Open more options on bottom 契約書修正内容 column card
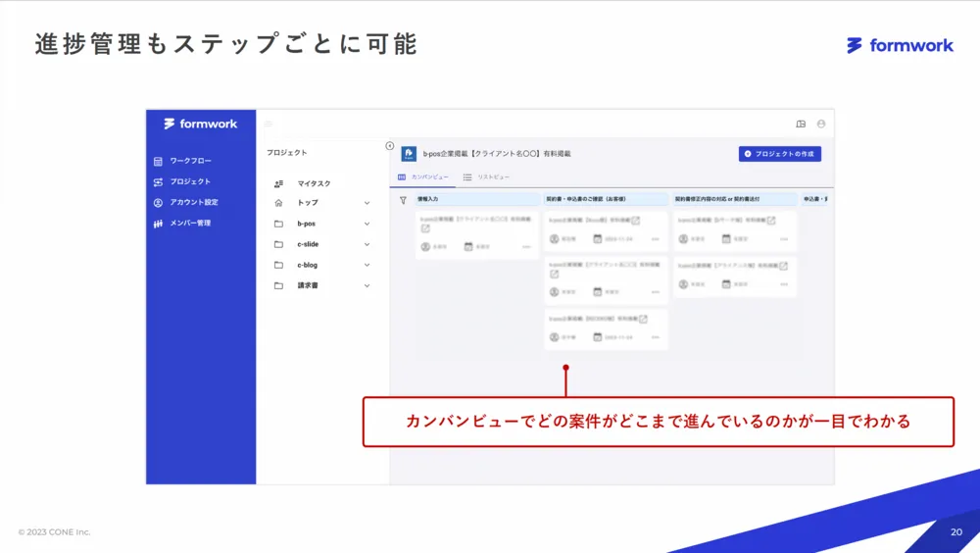The width and height of the screenshot is (980, 553). [x=784, y=284]
